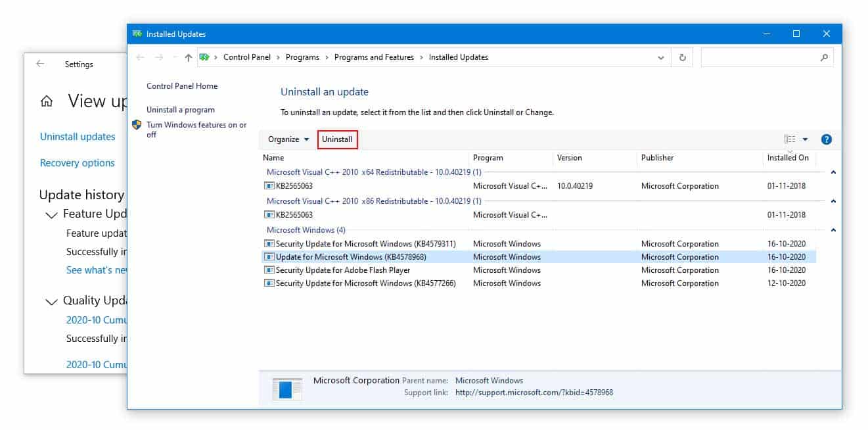Viewport: 868px width, 430px height.
Task: Open Uninstall updates link in Settings
Action: 78,137
